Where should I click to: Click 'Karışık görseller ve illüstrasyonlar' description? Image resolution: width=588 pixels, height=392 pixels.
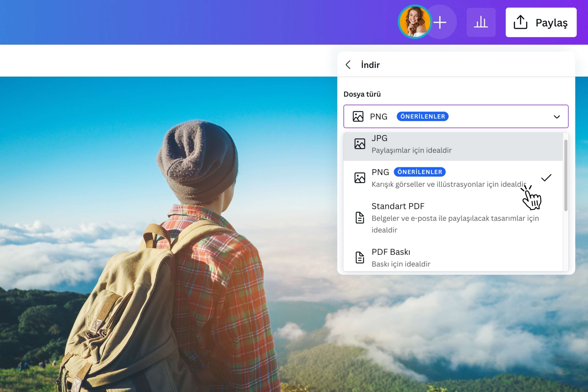pos(449,184)
